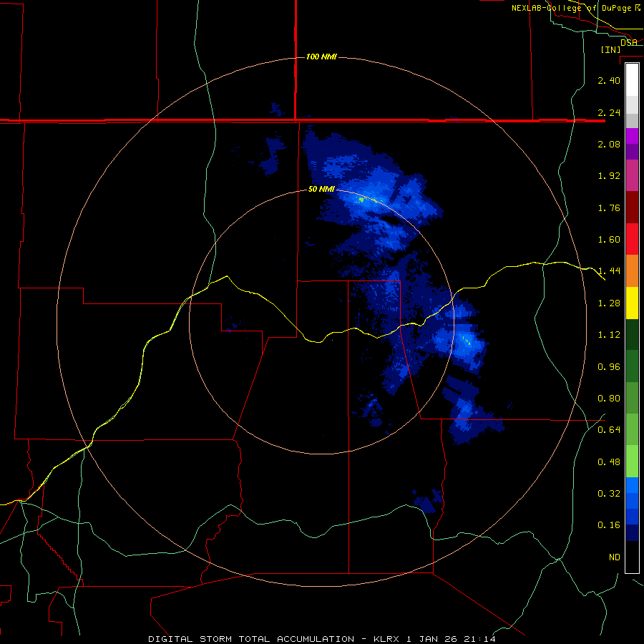Screen dimensions: 644x644
Task: Select the orange legend swatch near 1.44
Action: coord(632,271)
